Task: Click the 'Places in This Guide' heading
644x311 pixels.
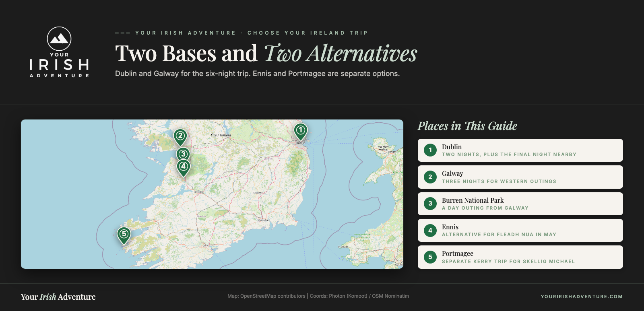Action: [467, 126]
